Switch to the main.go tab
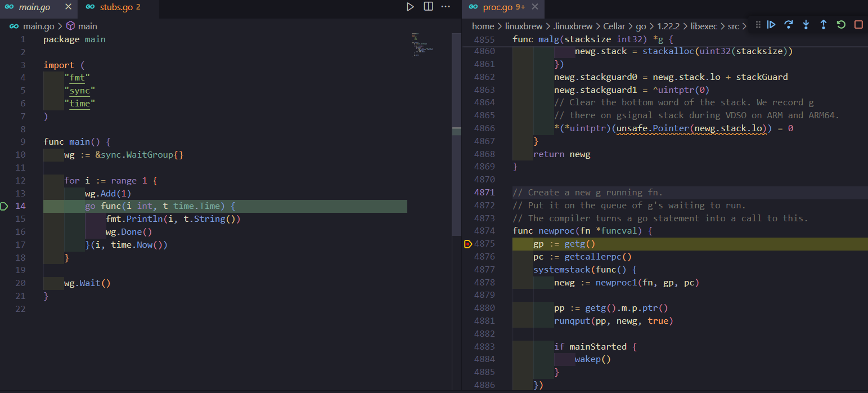 point(34,7)
